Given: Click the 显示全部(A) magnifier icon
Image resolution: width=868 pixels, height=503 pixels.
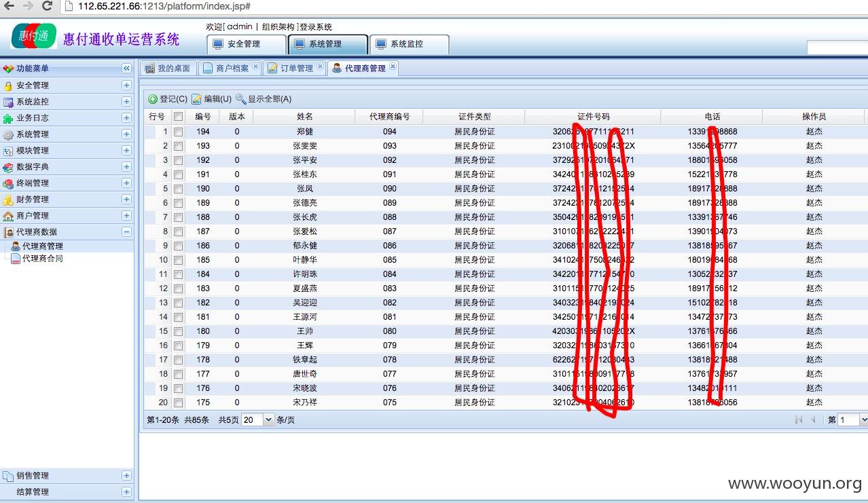Looking at the screenshot, I should click(x=240, y=99).
